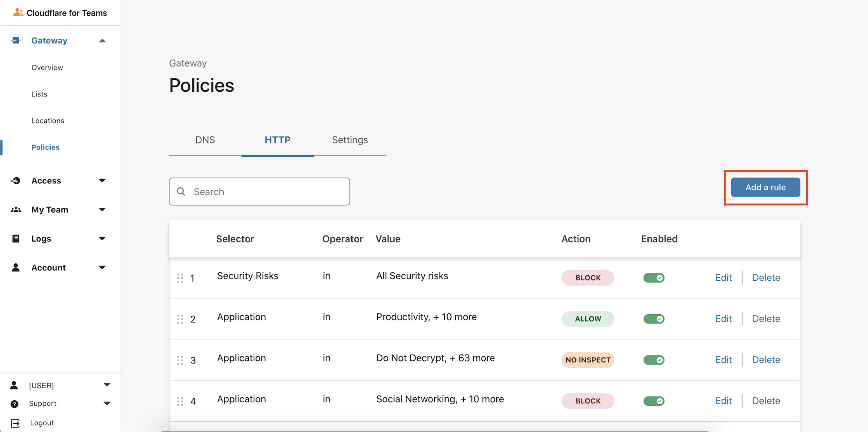The height and width of the screenshot is (432, 868).
Task: Click the Operator column header
Action: click(343, 239)
